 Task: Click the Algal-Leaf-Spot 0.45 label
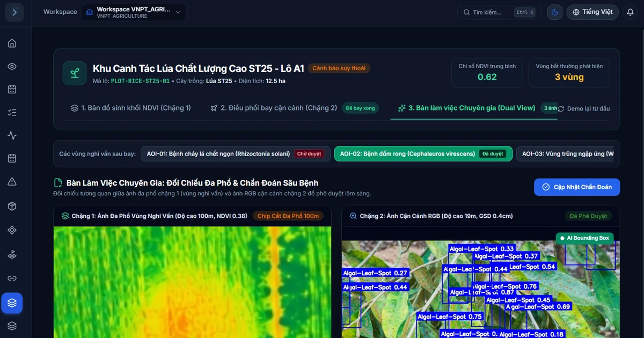coord(518,300)
